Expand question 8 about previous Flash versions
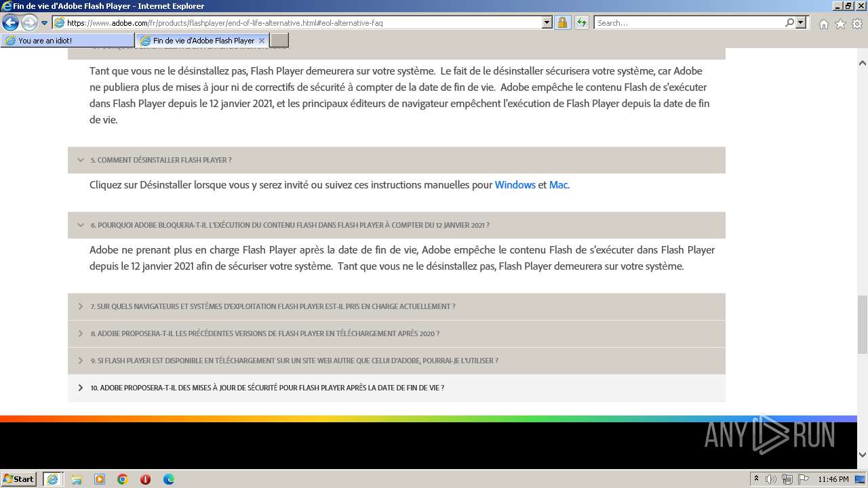Image resolution: width=868 pixels, height=488 pixels. [x=397, y=333]
